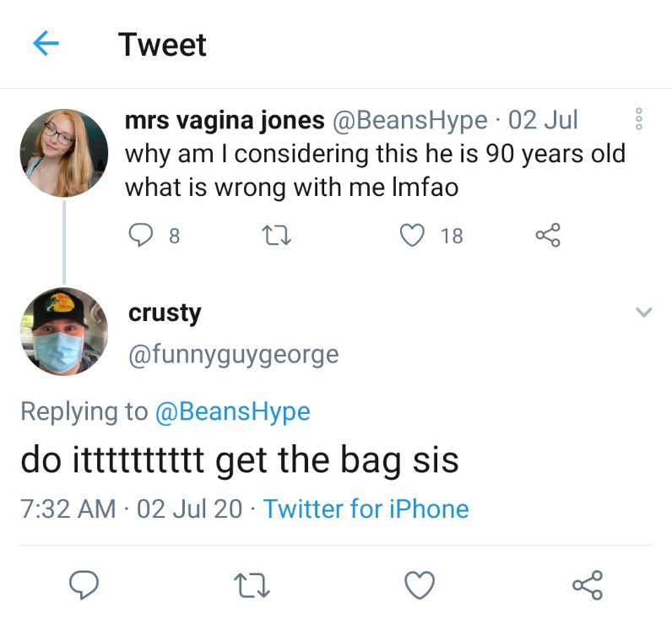Screen dimensions: 672x620
Task: Open reply on mrs vagina jones tweet
Action: pos(141,236)
